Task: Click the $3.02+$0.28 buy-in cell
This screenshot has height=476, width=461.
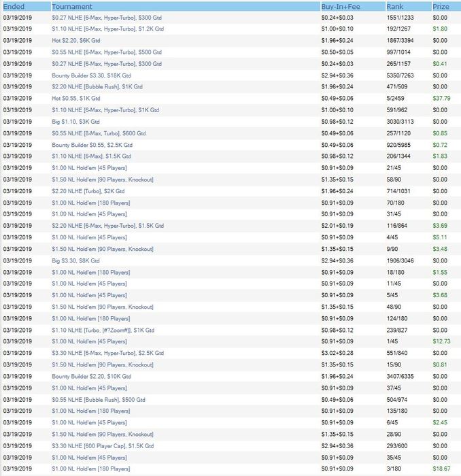Action: [337, 353]
